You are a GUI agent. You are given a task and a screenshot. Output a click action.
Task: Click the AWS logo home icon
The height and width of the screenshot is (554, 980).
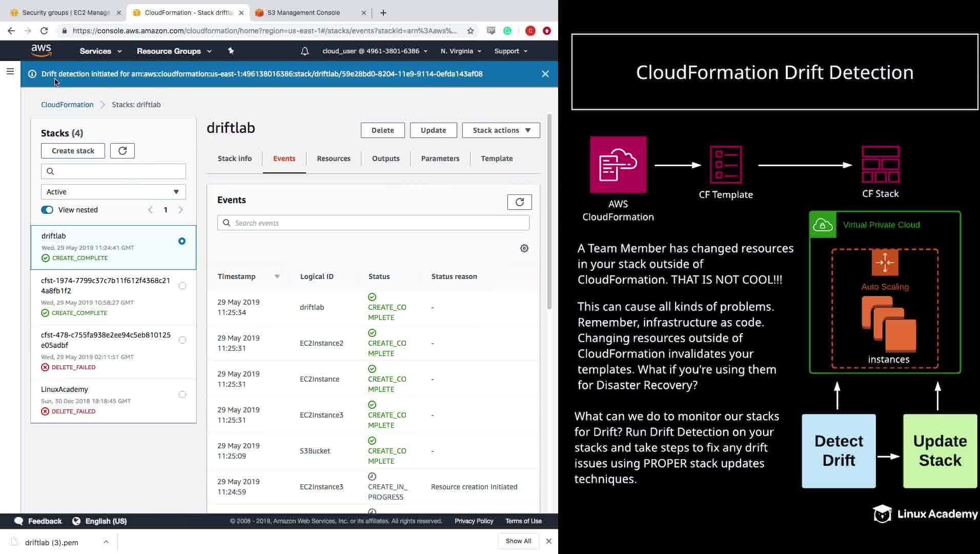coord(41,50)
